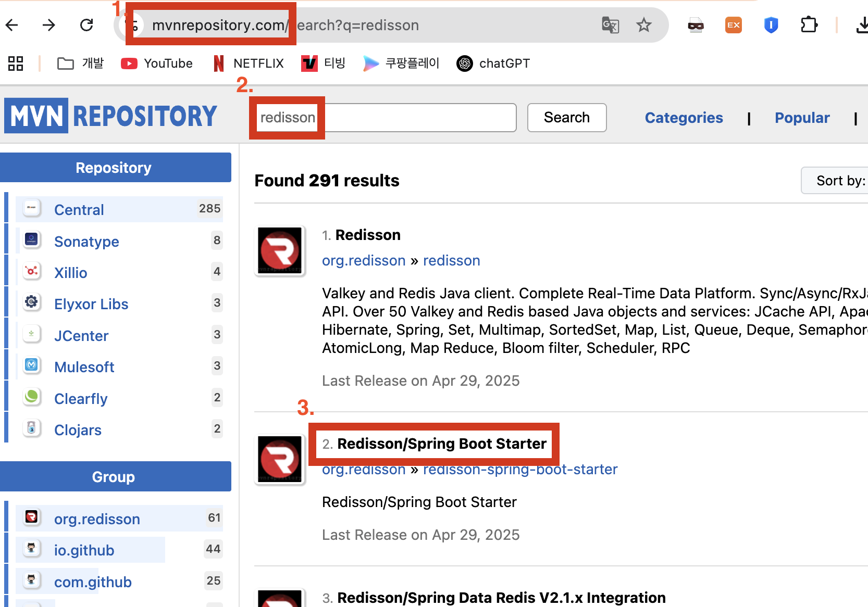The image size is (868, 607).
Task: Open the Popular menu link
Action: 802,118
